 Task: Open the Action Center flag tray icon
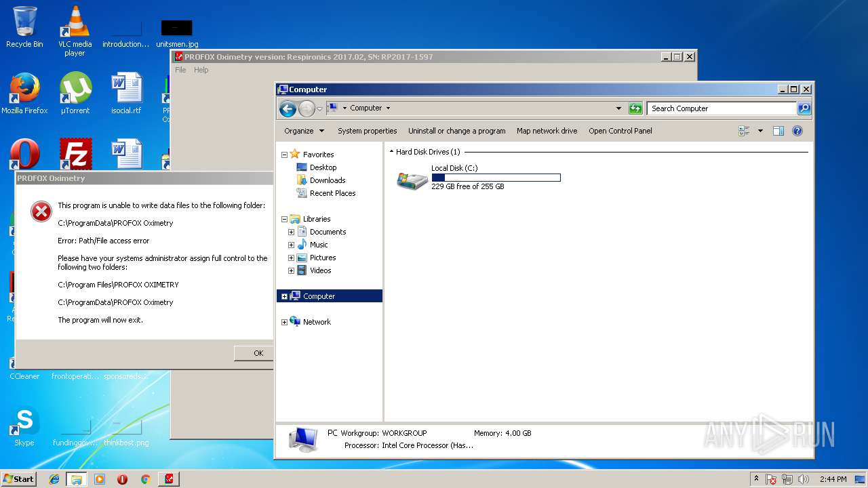pyautogui.click(x=771, y=479)
